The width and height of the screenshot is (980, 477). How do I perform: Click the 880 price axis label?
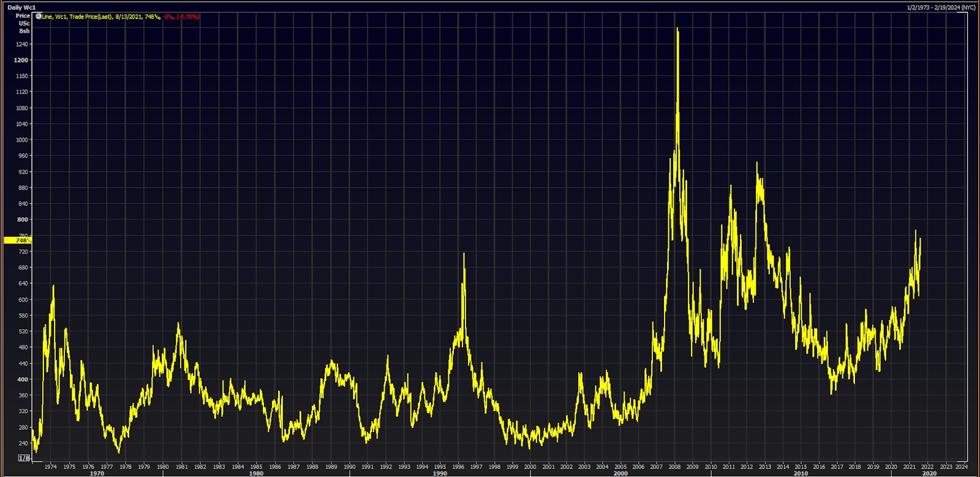23,188
